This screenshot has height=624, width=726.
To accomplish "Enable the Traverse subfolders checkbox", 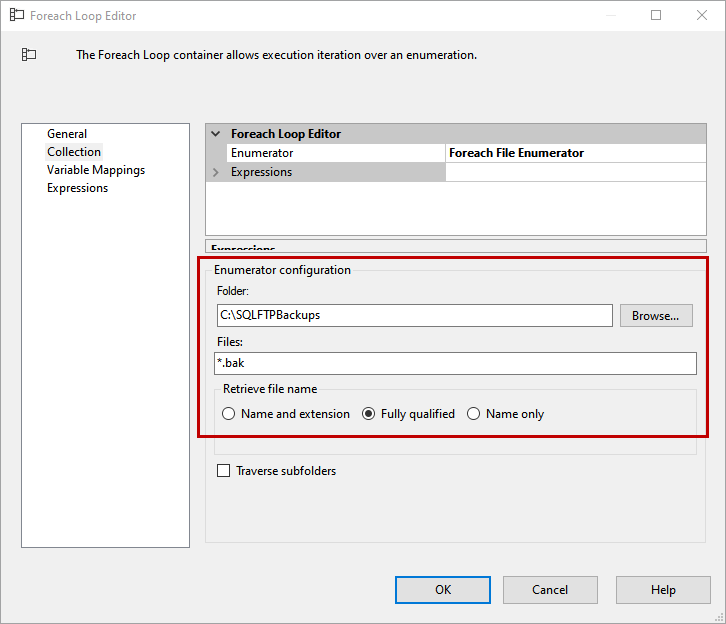I will coord(224,471).
